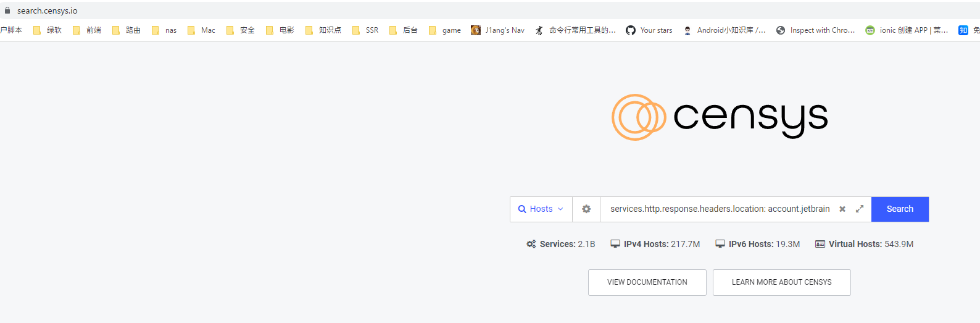Click the blue Search button
980x323 pixels.
pyautogui.click(x=900, y=209)
